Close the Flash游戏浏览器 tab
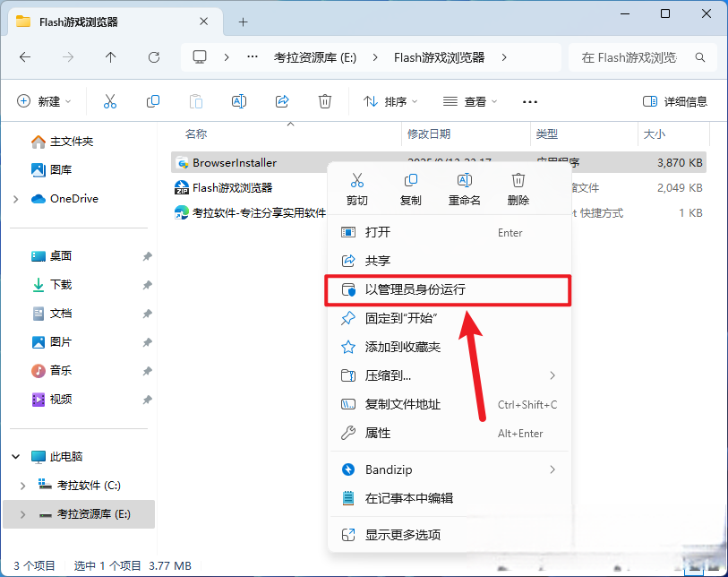728x577 pixels. pyautogui.click(x=204, y=22)
